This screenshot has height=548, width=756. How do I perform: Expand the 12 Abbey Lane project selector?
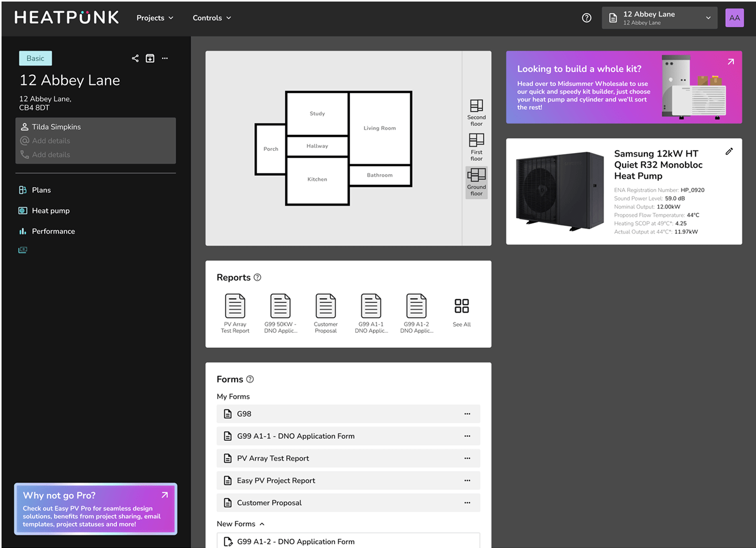pos(659,18)
